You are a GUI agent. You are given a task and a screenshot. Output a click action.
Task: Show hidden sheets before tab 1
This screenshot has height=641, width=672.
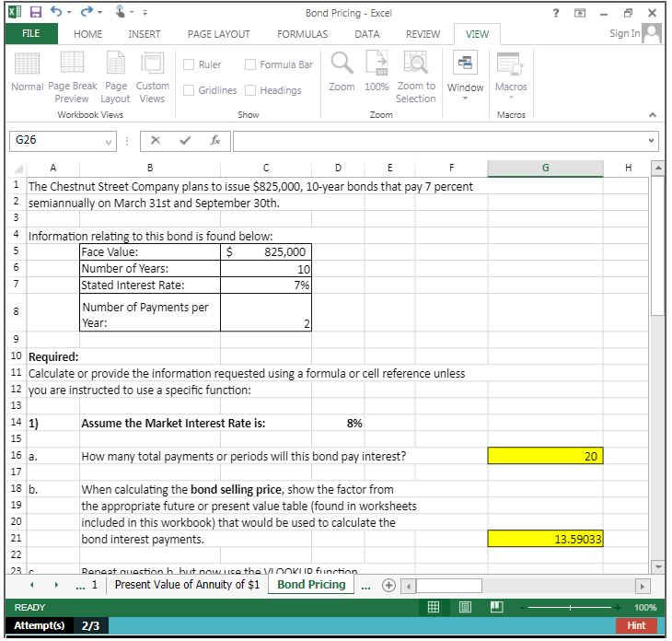point(80,586)
